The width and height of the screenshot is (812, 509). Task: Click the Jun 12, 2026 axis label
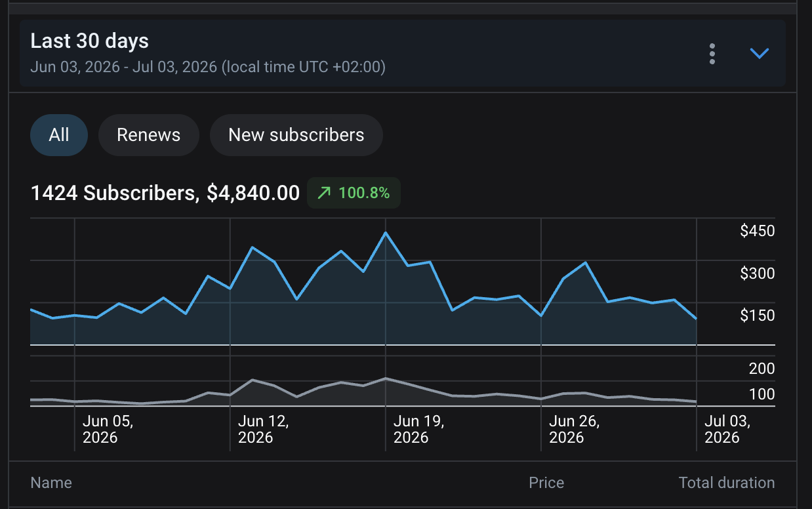point(264,429)
